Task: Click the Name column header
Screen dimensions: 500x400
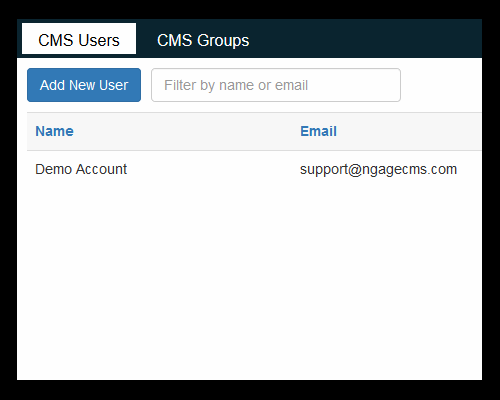Action: coord(54,131)
